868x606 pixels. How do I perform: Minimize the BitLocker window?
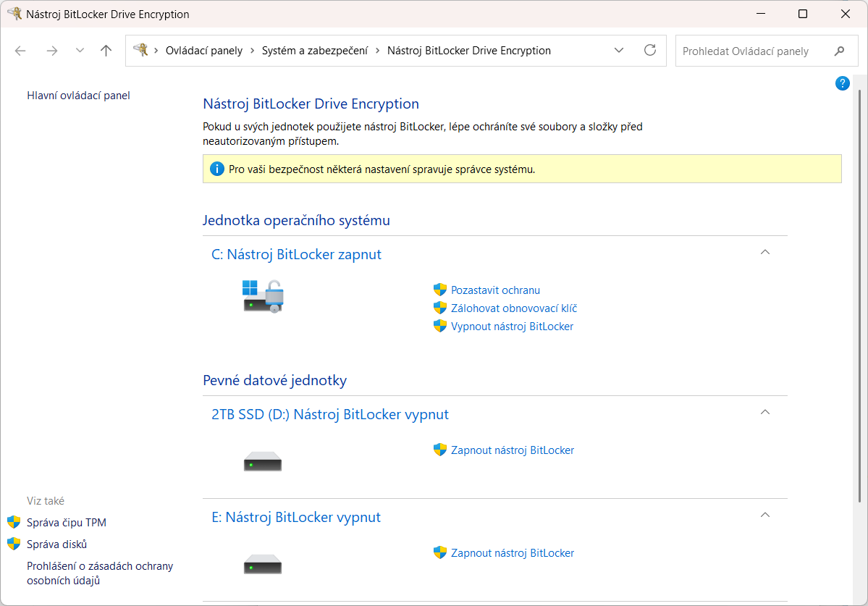761,14
